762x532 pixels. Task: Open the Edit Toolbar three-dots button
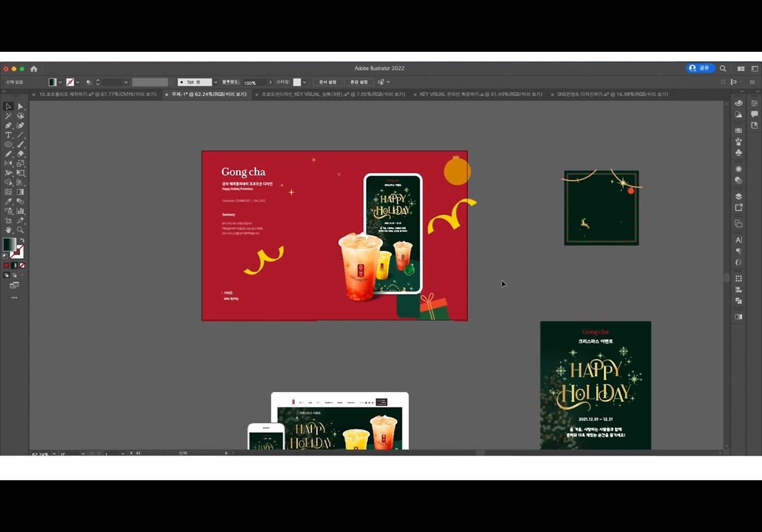pos(14,298)
